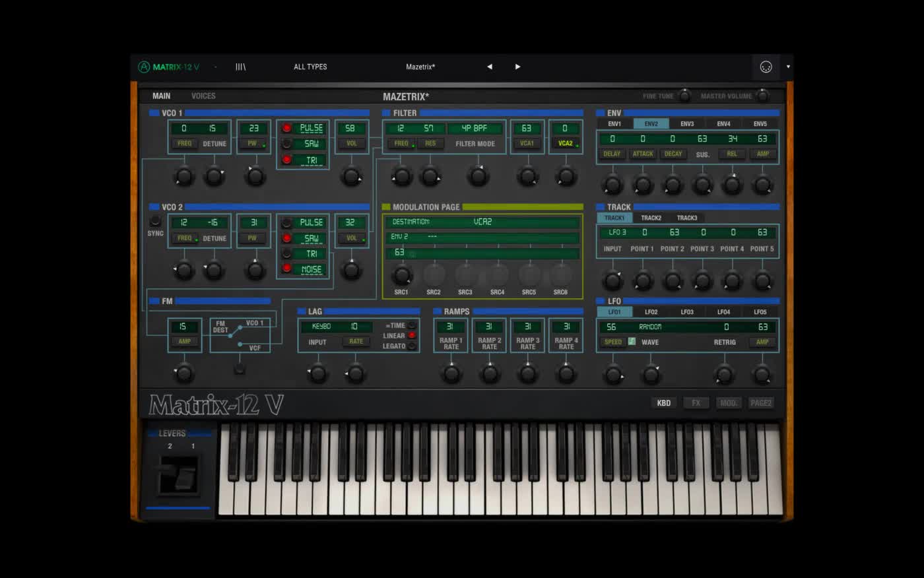Click the filter RES button
This screenshot has height=578, width=924.
(430, 143)
